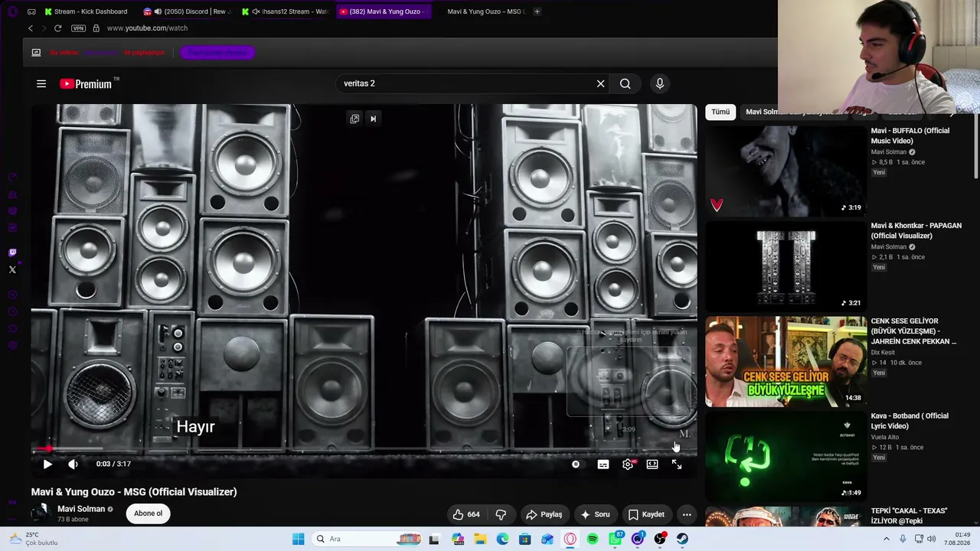Viewport: 980px width, 551px height.
Task: Clear the search box text
Action: click(600, 83)
